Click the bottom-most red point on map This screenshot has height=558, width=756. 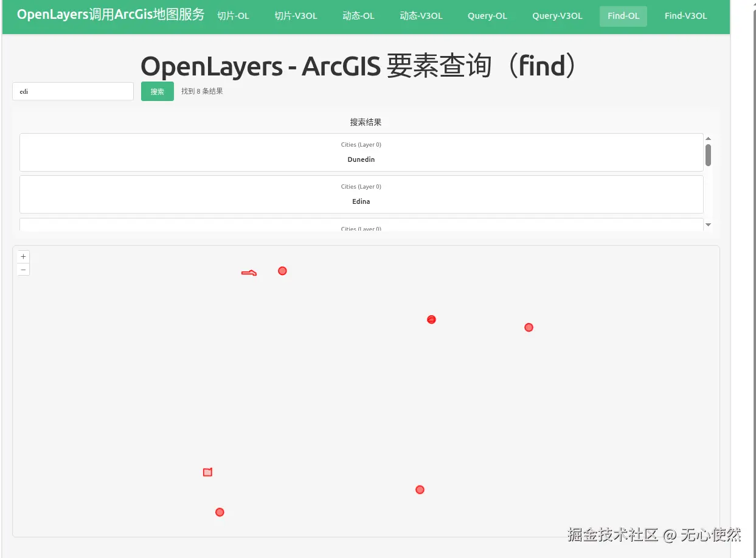(x=220, y=512)
